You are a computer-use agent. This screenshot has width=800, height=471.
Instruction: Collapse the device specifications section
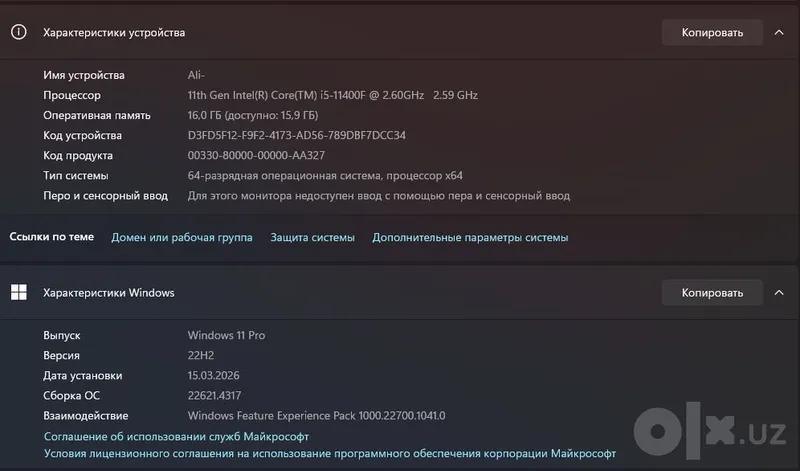(x=779, y=33)
